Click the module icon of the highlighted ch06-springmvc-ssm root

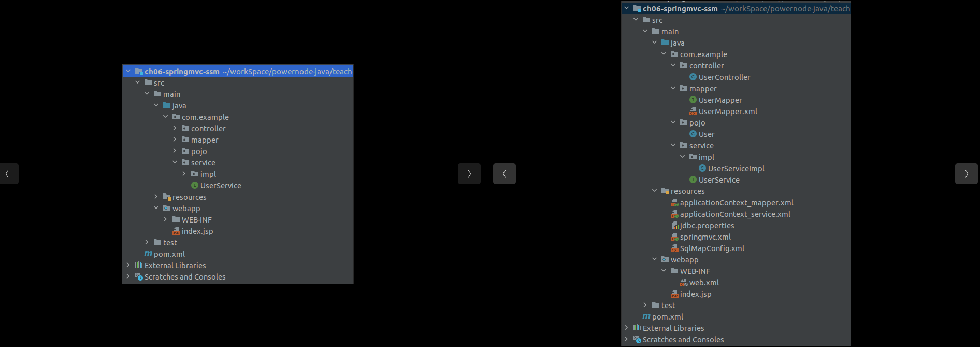click(x=139, y=71)
